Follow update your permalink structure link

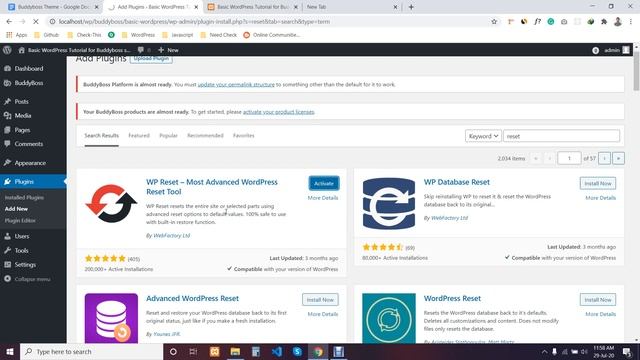(236, 84)
